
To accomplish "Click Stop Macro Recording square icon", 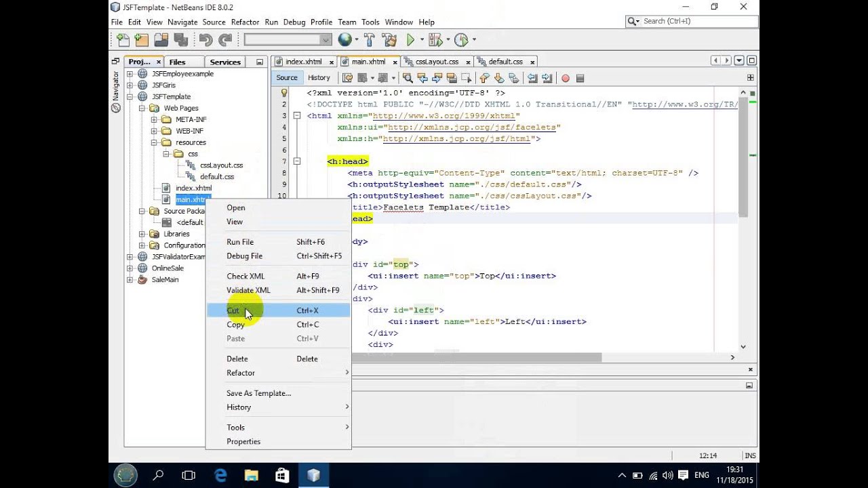I will [x=580, y=78].
